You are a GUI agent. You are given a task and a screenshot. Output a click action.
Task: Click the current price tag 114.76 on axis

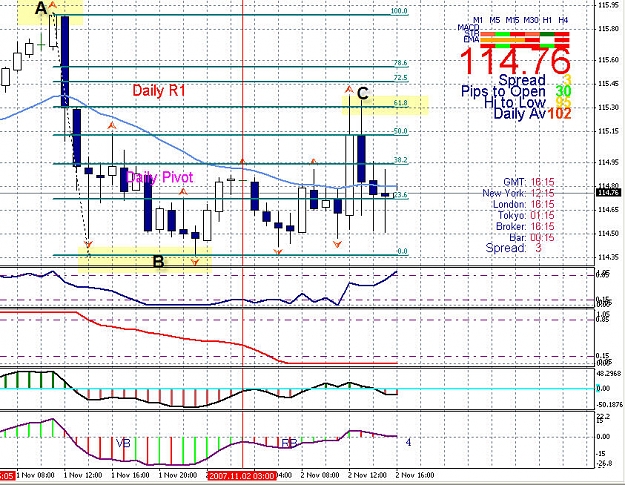pos(609,193)
